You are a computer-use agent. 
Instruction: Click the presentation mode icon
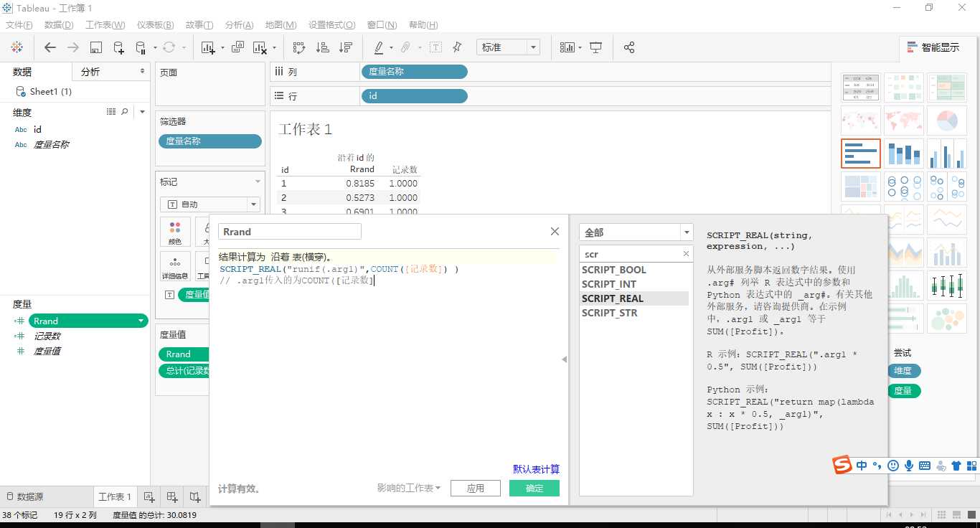click(x=595, y=47)
